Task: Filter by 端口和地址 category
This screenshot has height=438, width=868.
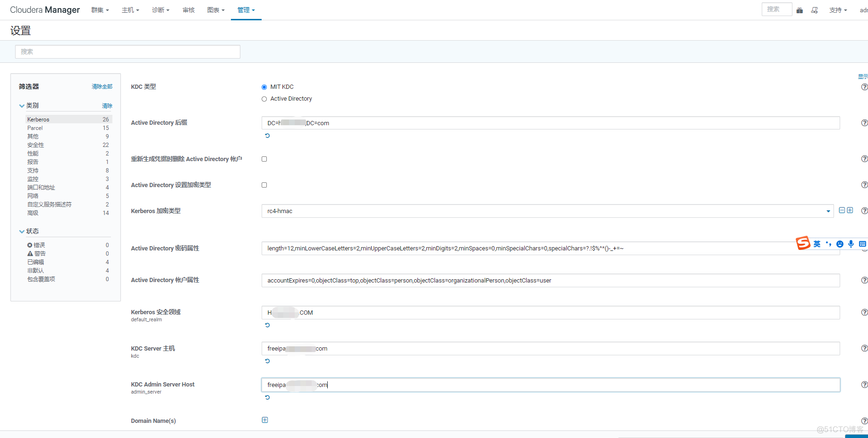Action: click(x=68, y=188)
